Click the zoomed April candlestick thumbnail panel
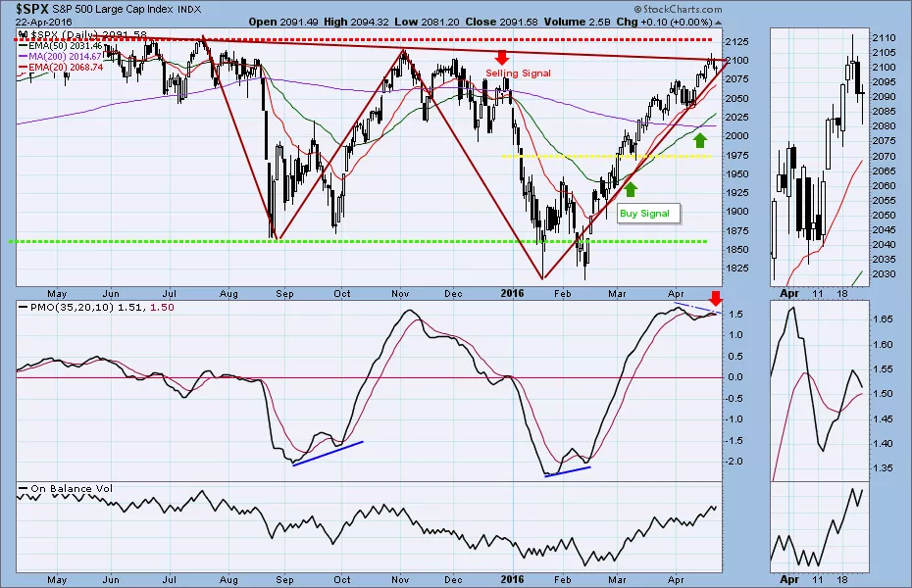The image size is (912, 588). coord(819,157)
